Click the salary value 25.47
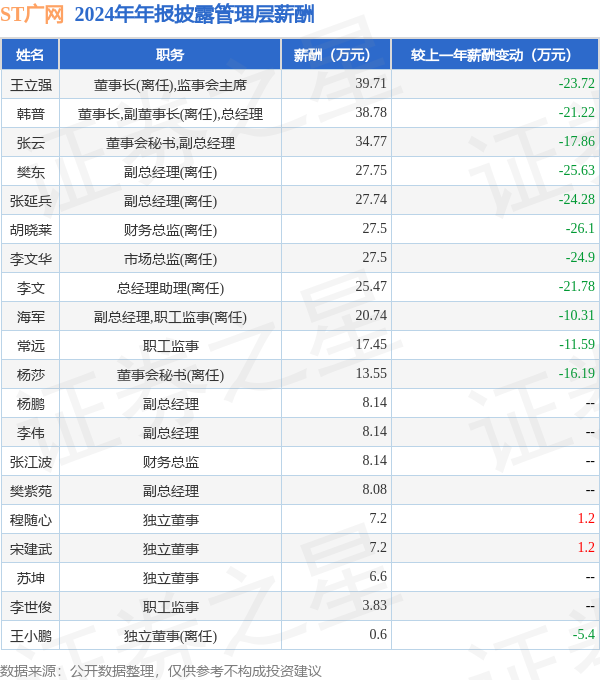Screen dimensions: 600x680 [371, 286]
